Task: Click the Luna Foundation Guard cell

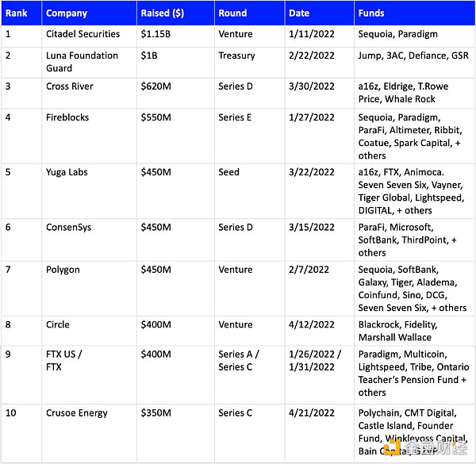Action: tap(82, 62)
